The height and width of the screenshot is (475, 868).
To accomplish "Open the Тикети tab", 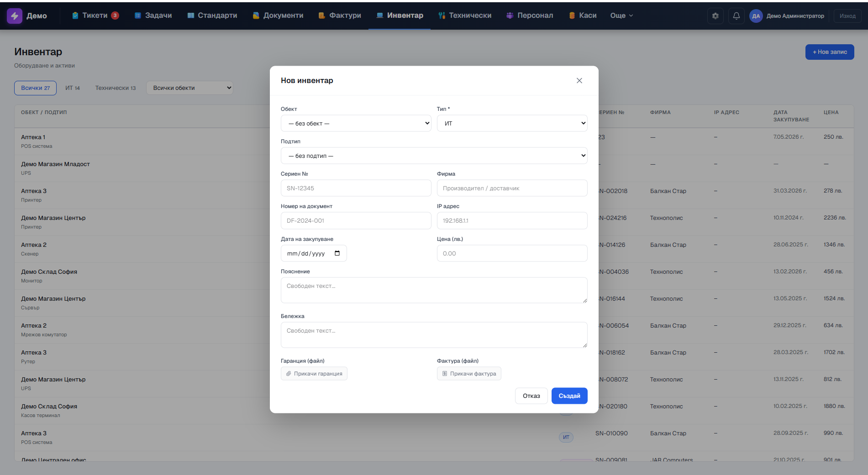I will (95, 16).
